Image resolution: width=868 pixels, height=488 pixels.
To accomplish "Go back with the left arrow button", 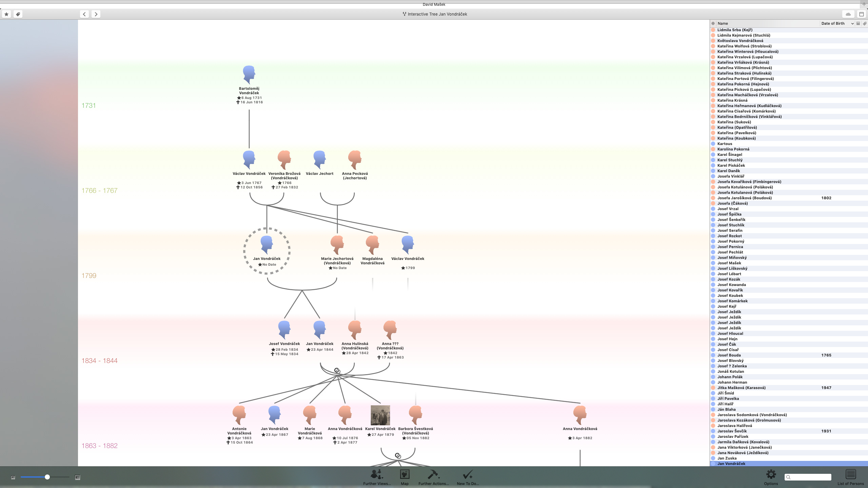I will coord(84,14).
